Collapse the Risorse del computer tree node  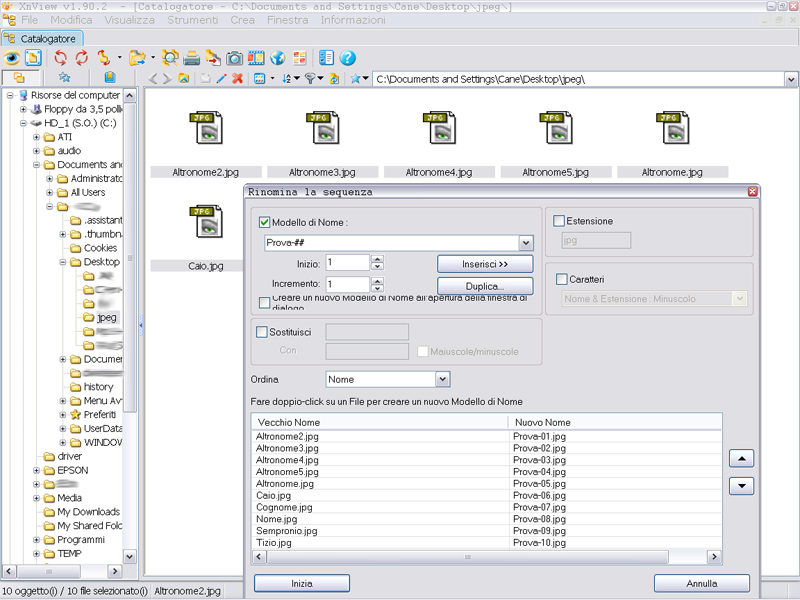point(10,95)
